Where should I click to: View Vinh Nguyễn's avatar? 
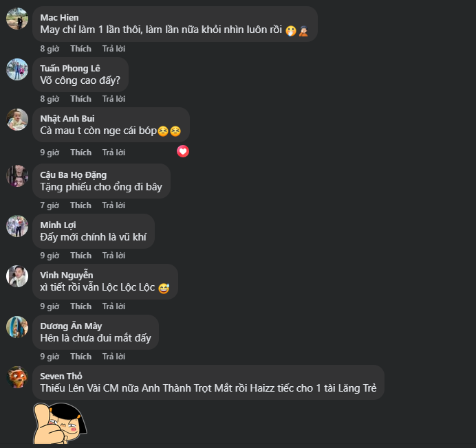point(17,276)
